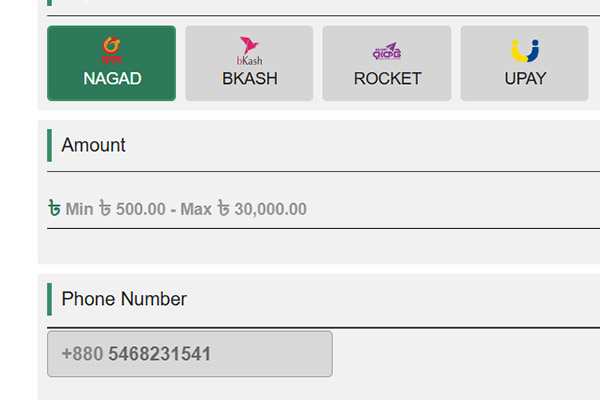Click the phone digits 5468231541
The height and width of the screenshot is (400, 600).
click(x=160, y=354)
